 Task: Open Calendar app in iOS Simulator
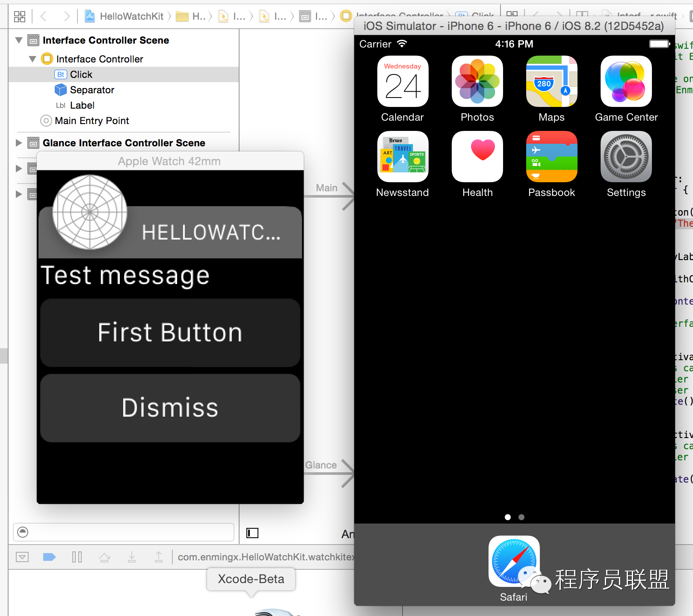(x=403, y=81)
